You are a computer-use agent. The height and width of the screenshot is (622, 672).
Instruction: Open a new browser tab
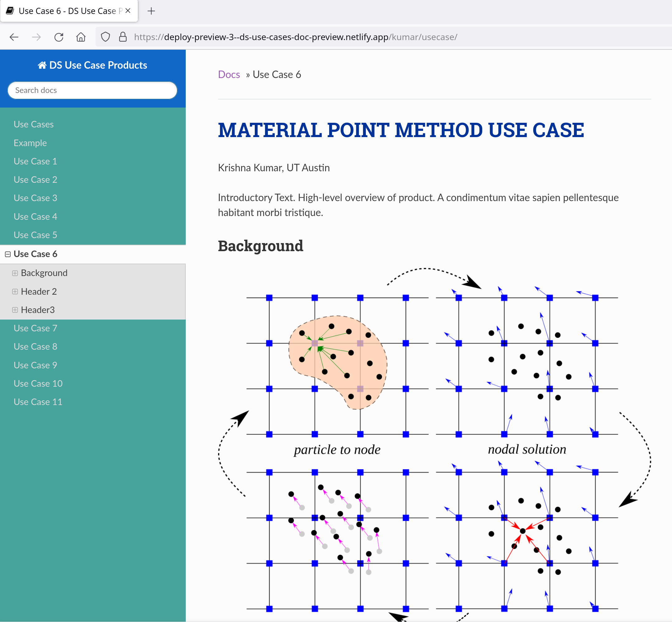[151, 11]
